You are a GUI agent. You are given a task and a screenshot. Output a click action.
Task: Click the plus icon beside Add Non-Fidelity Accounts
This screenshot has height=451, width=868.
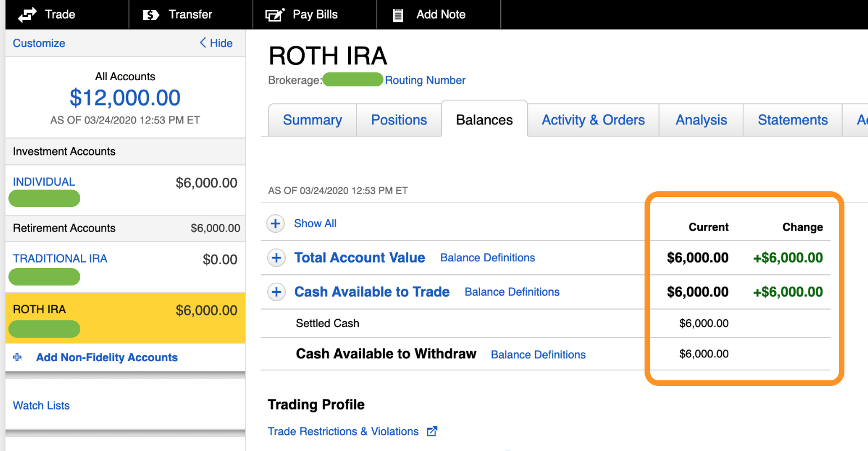[17, 357]
